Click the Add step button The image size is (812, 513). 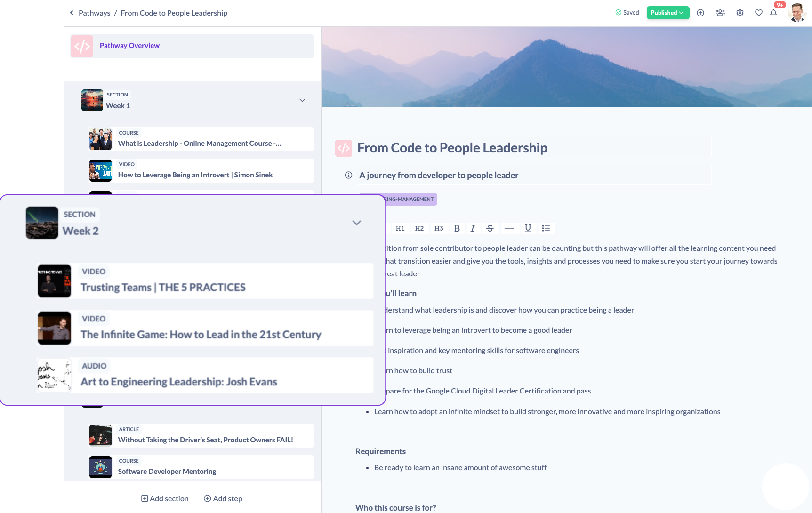223,498
